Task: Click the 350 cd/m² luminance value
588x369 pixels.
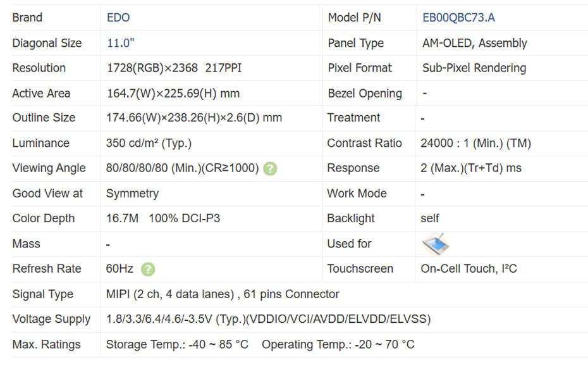Action: tap(149, 143)
